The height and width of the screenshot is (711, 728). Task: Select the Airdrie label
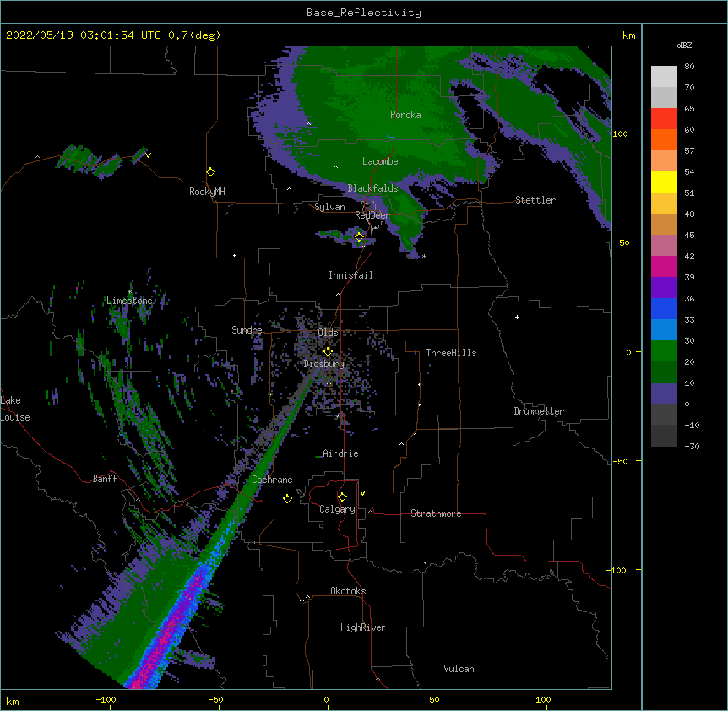(340, 453)
